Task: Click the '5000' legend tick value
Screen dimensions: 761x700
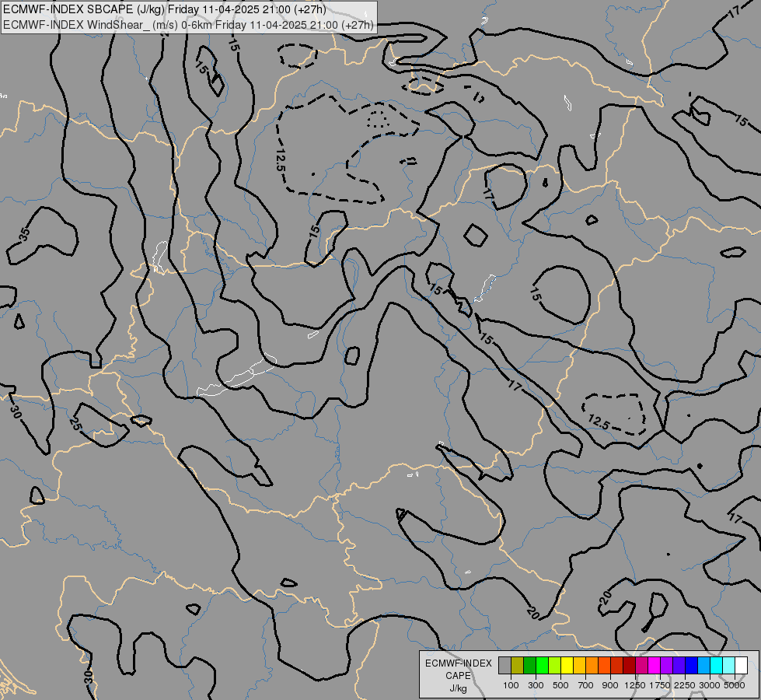Action: [x=735, y=685]
